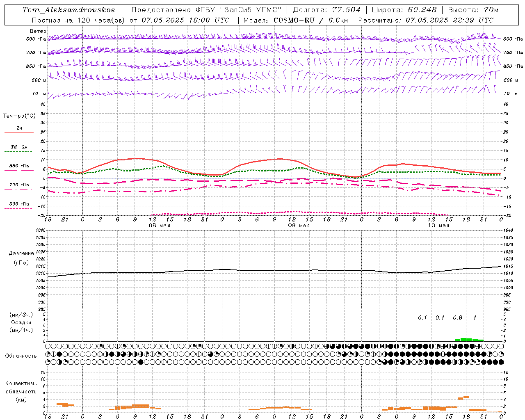Viewport: 525px width, 420px height.
Task: Click the Рассчитано: 07.05.2025 22:39 UTC text
Action: pyautogui.click(x=426, y=20)
